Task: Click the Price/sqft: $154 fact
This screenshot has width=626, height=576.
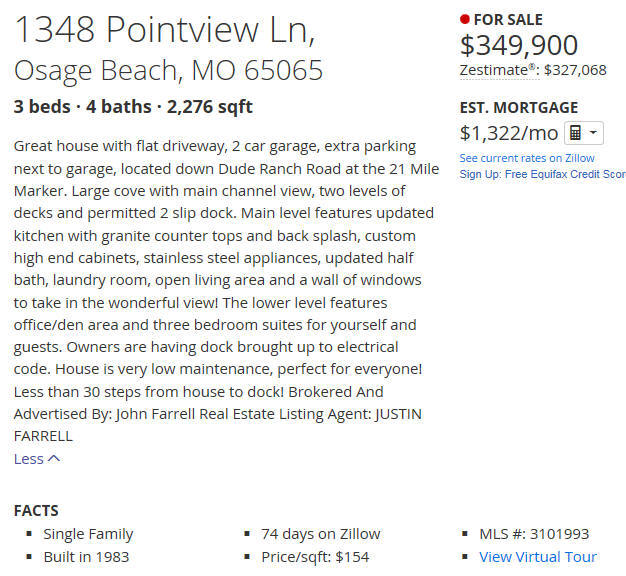Action: point(315,557)
